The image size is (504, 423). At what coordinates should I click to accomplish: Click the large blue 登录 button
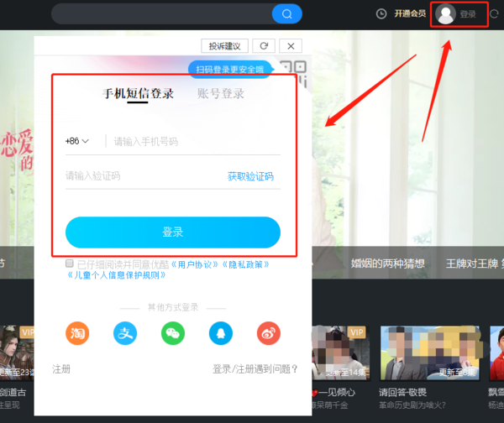[x=173, y=232]
